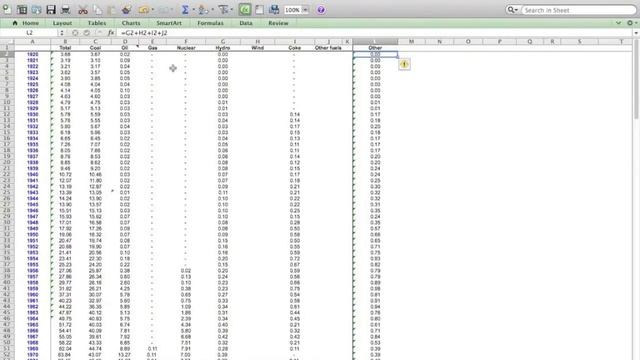
Task: Activate the Format Painter brush
Action: [127, 9]
